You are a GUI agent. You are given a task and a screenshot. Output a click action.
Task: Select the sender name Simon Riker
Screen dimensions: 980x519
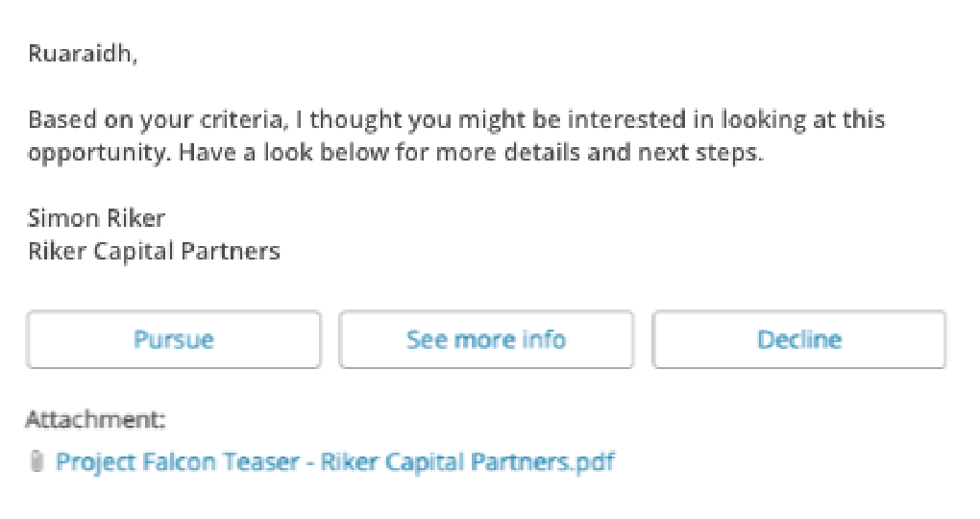coord(96,218)
